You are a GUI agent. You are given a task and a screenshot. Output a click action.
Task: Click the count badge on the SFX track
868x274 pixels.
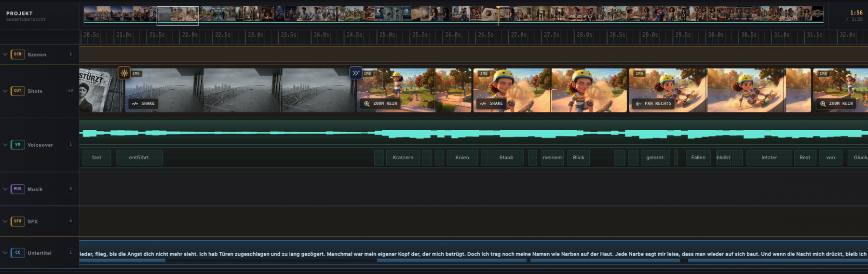71,221
